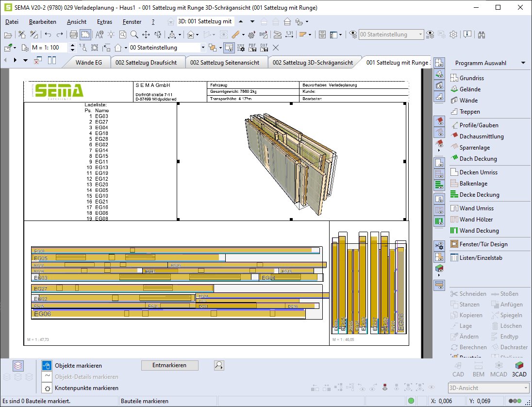Image resolution: width=532 pixels, height=407 pixels.
Task: Toggle the window-with-eye display button
Action: tap(229, 48)
